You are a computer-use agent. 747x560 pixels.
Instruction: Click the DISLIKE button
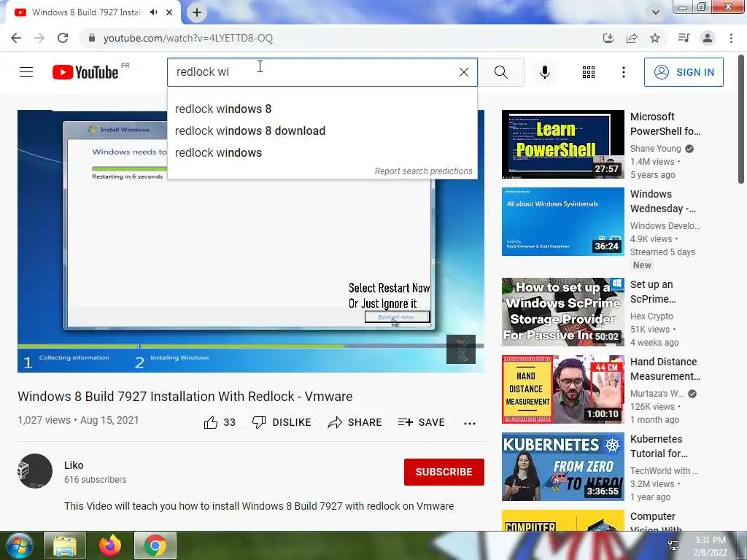(282, 422)
